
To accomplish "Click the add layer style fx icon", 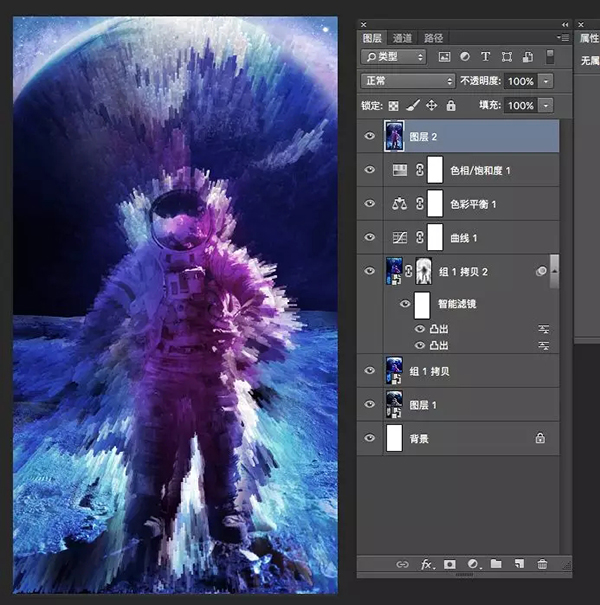I will (x=427, y=564).
